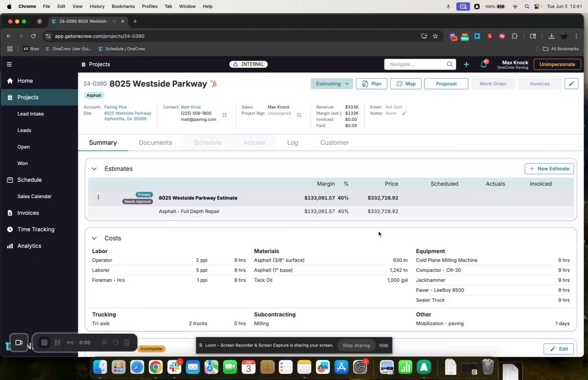Viewport: 588px width, 380px height.
Task: Open the 8025 Westside Parkway Estimate row
Action: 331,198
